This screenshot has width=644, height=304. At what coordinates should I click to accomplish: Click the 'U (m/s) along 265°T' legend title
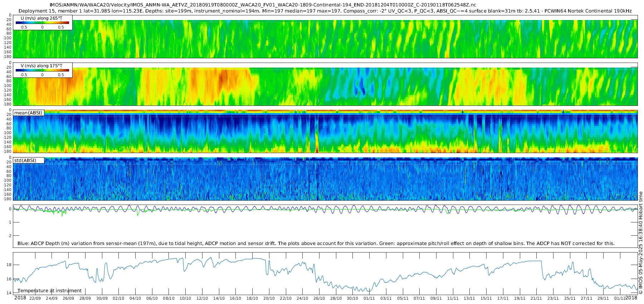click(42, 18)
